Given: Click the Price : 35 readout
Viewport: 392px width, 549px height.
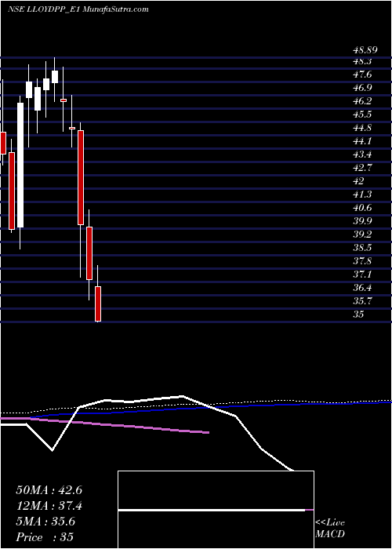Looking at the screenshot, I should [45, 536].
